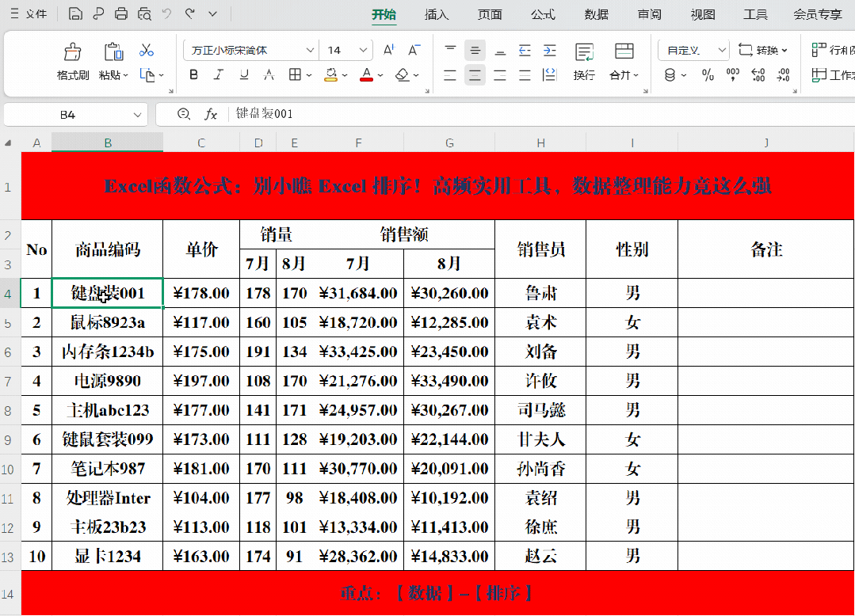Switch to the 数据 Data tab
The height and width of the screenshot is (616, 855).
596,14
